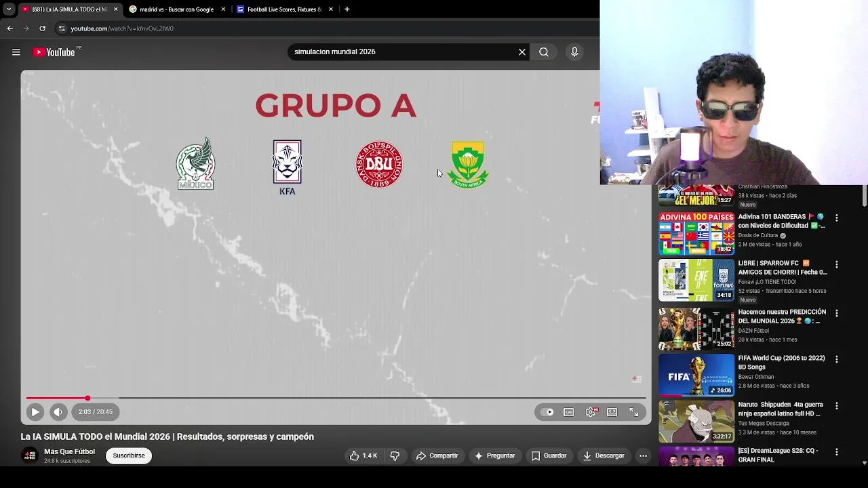Open a new browser tab
Screen dimensions: 868x488
347,9
